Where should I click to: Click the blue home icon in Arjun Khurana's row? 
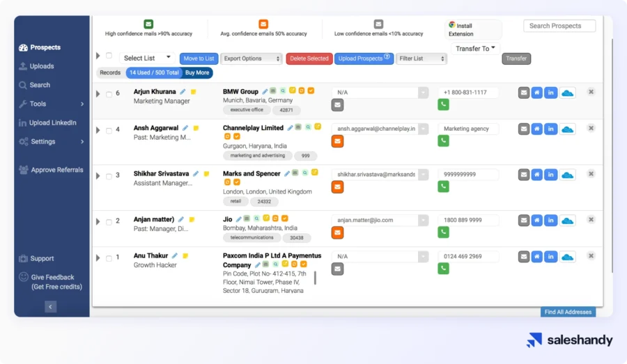click(x=536, y=93)
